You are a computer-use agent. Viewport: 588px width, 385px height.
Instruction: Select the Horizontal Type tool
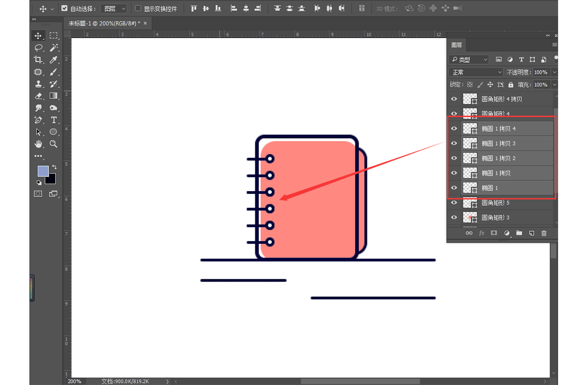coord(53,120)
